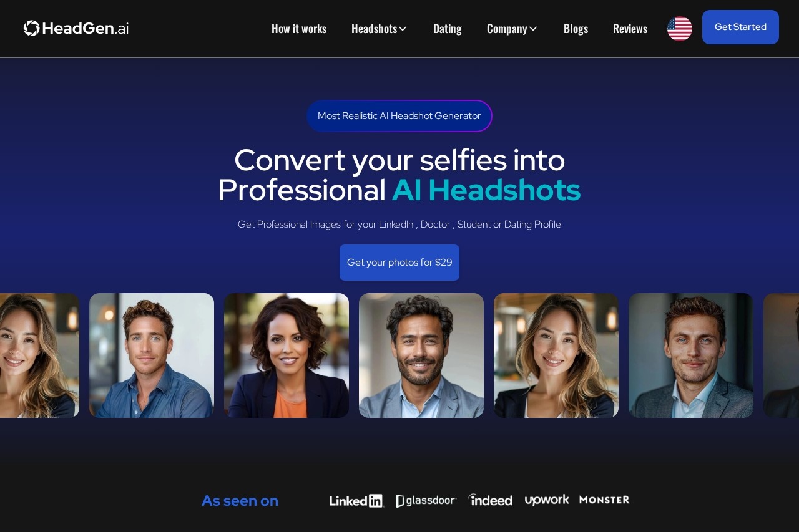
Task: Select the man in denim shirt headshot
Action: [x=152, y=355]
